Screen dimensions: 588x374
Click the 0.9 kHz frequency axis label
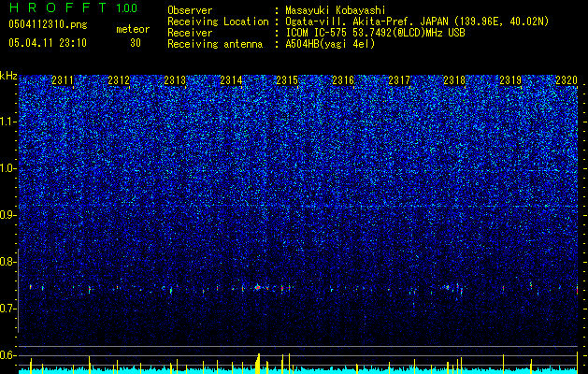[7, 215]
